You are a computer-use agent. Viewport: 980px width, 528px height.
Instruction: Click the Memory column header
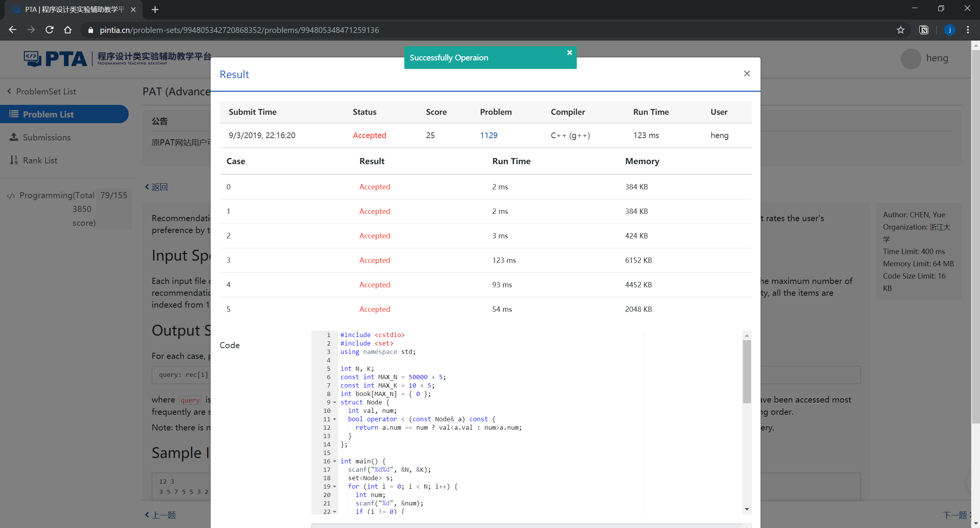(642, 161)
